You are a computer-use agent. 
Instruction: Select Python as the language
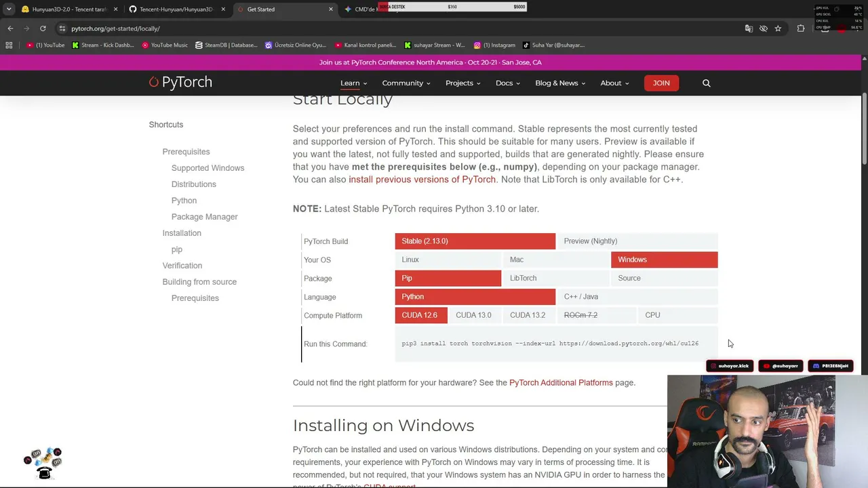pos(475,297)
